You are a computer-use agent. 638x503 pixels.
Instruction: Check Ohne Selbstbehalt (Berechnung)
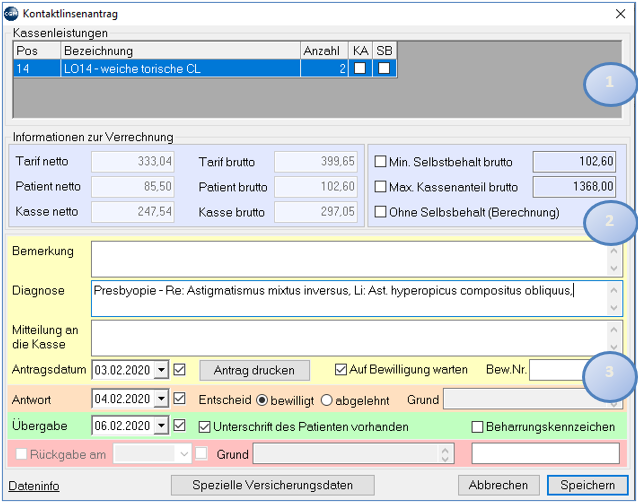point(380,212)
